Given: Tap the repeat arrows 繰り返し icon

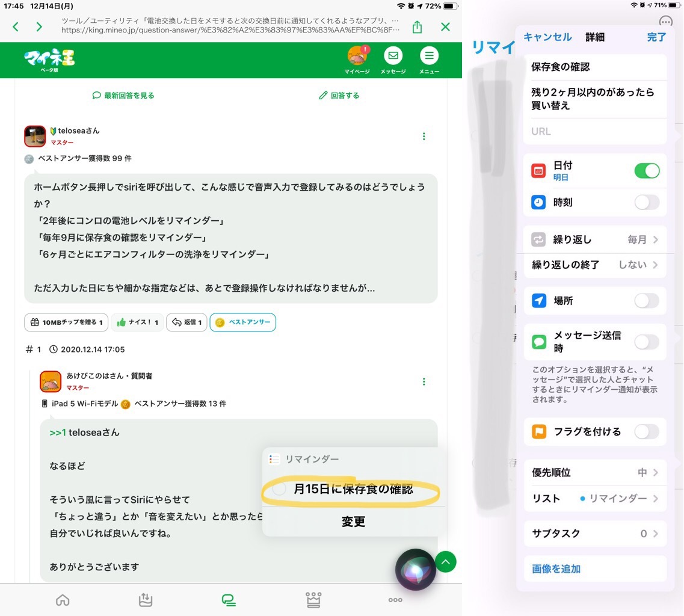Looking at the screenshot, I should pyautogui.click(x=538, y=239).
